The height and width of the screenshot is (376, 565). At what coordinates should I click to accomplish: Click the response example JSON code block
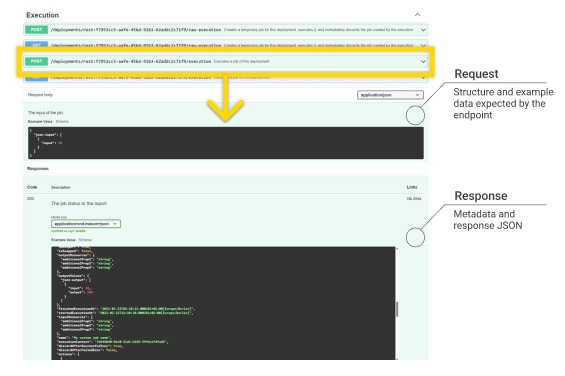click(x=223, y=303)
